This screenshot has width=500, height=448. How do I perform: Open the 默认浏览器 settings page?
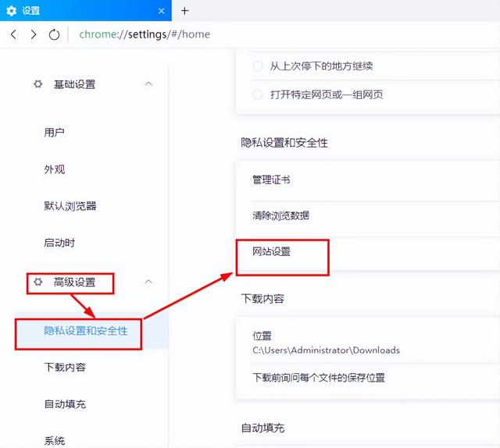[x=70, y=206]
